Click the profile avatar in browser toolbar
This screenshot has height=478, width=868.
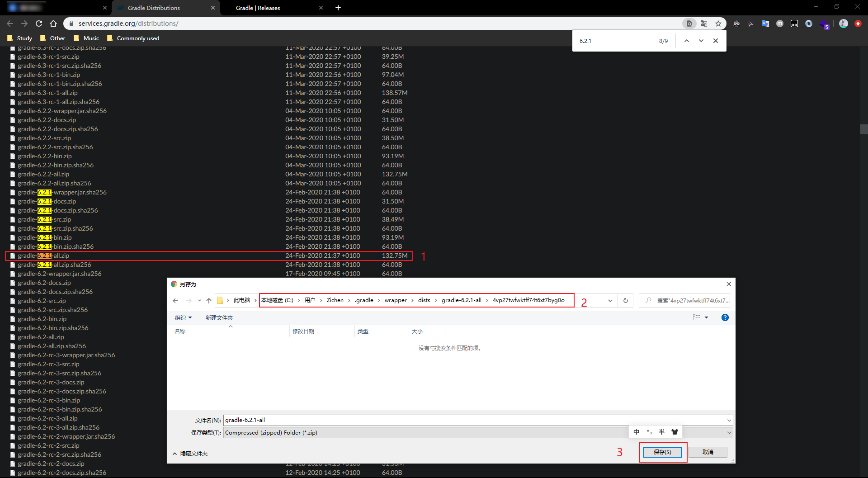pos(844,24)
